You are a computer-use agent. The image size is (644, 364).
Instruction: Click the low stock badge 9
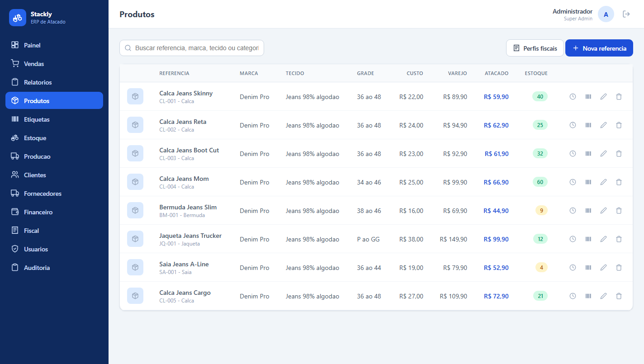click(541, 210)
